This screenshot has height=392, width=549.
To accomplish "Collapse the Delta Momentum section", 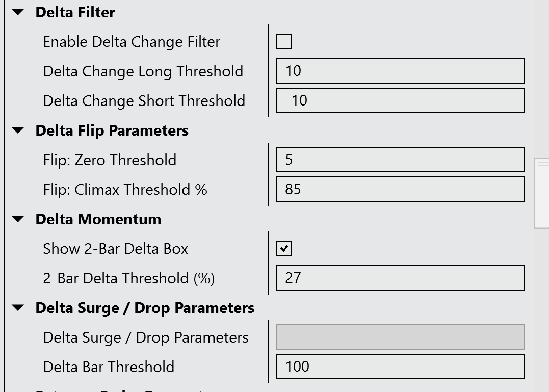I will 18,219.
